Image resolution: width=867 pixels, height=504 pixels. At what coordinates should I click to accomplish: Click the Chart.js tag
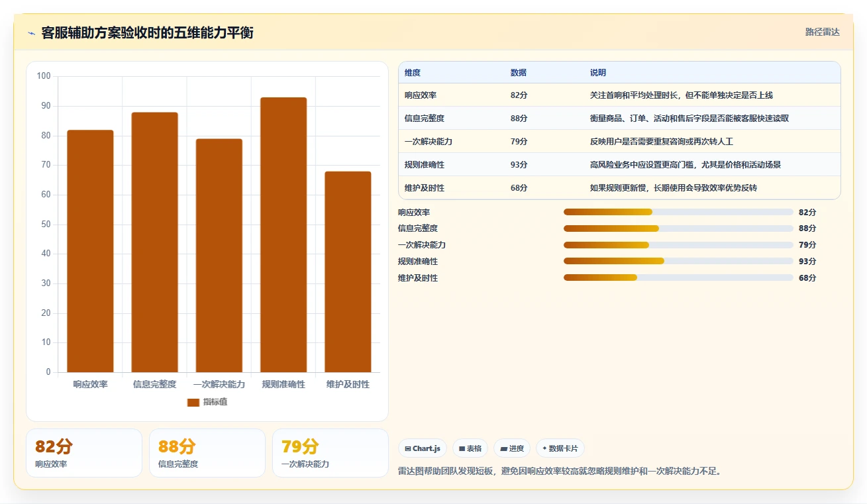coord(423,448)
